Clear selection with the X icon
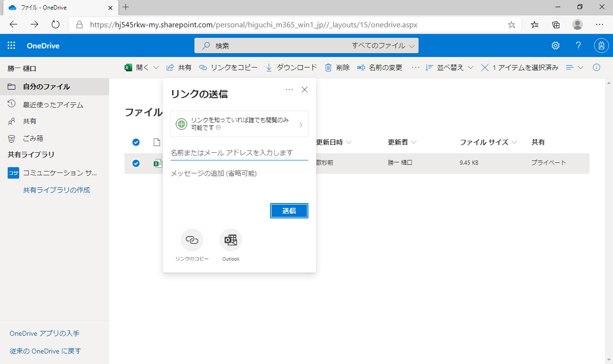The image size is (613, 364). point(485,68)
